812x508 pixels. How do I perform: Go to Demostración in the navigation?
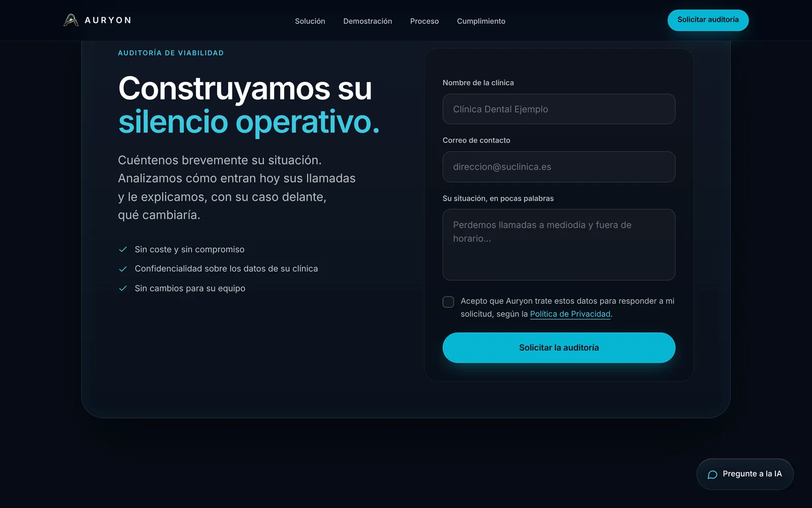(367, 21)
